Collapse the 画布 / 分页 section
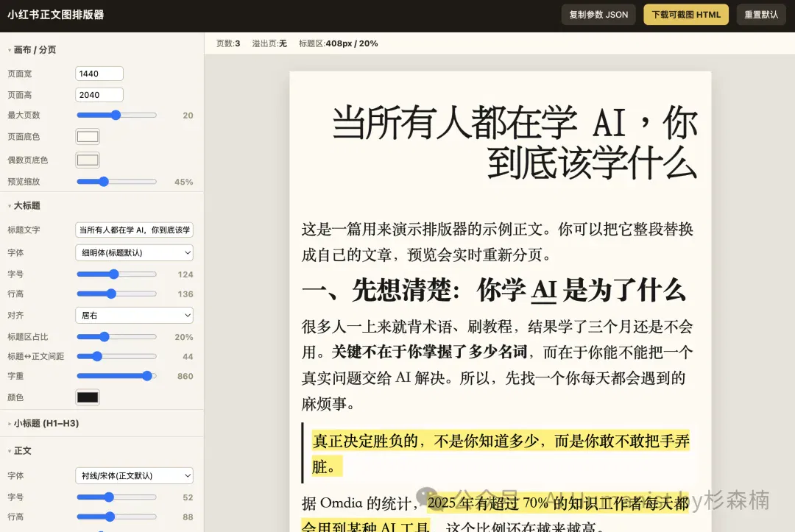 click(32, 49)
